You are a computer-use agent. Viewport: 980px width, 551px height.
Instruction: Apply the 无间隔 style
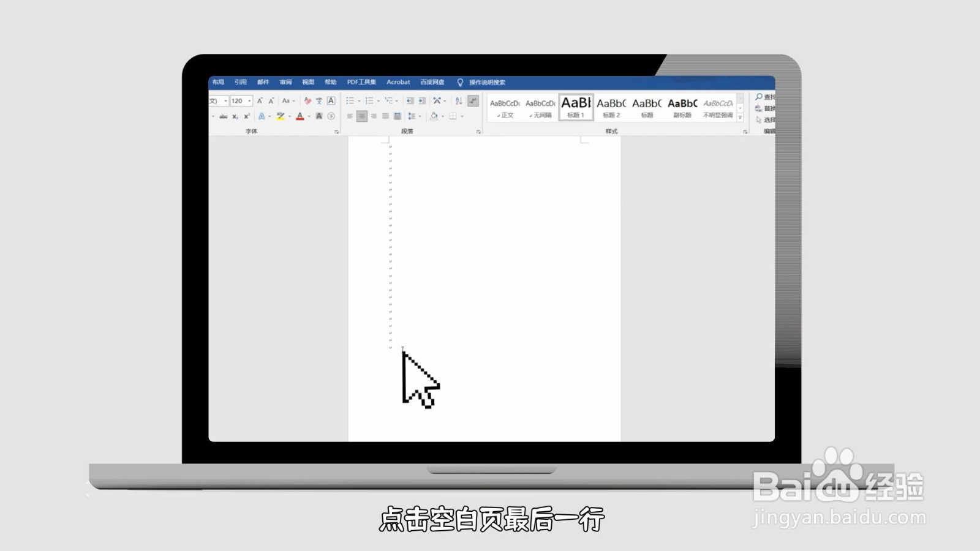[x=541, y=108]
